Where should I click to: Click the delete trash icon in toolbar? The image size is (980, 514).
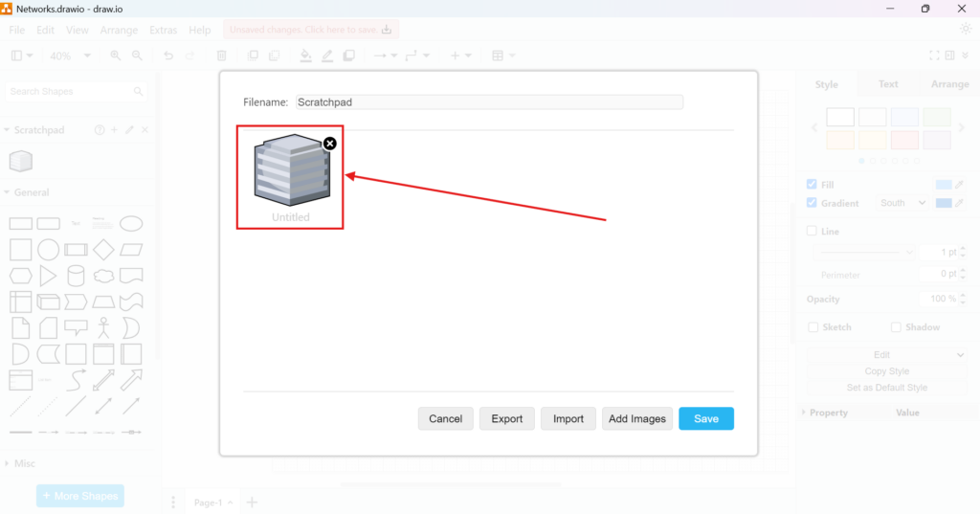[222, 56]
